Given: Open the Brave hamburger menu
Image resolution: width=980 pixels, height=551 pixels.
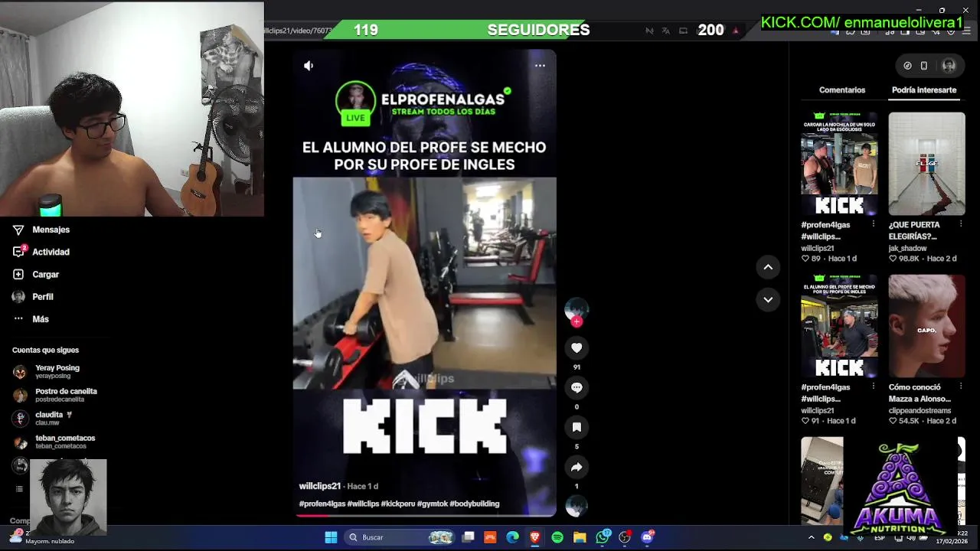Looking at the screenshot, I should click(x=967, y=31).
